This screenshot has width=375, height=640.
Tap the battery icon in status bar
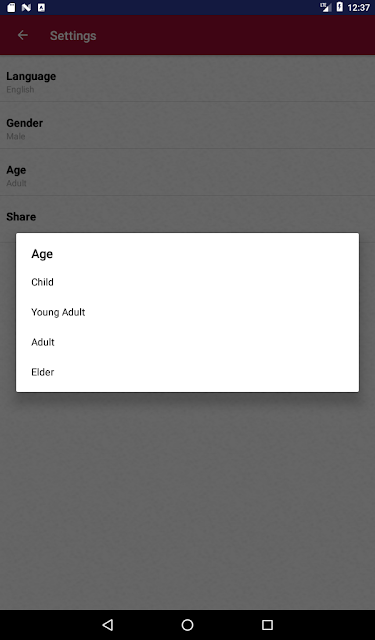[x=339, y=7]
